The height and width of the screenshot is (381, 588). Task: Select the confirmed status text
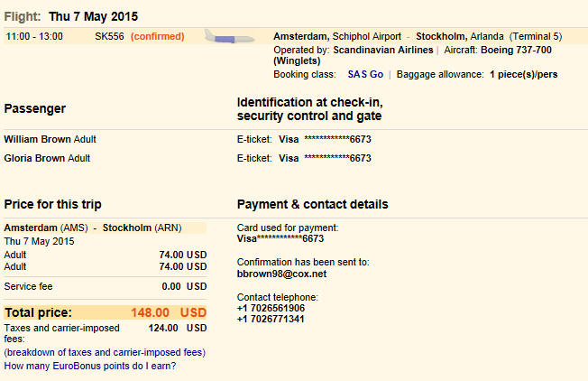pyautogui.click(x=158, y=36)
